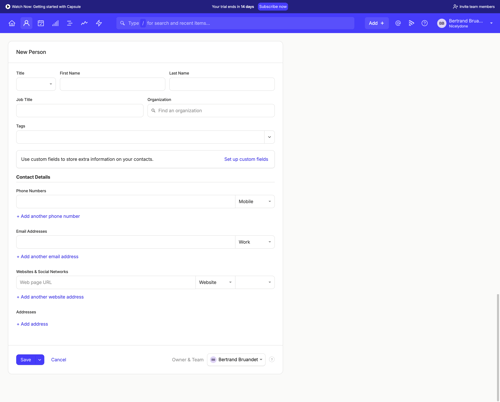
Task: Click Invite team members link
Action: coord(477,6)
